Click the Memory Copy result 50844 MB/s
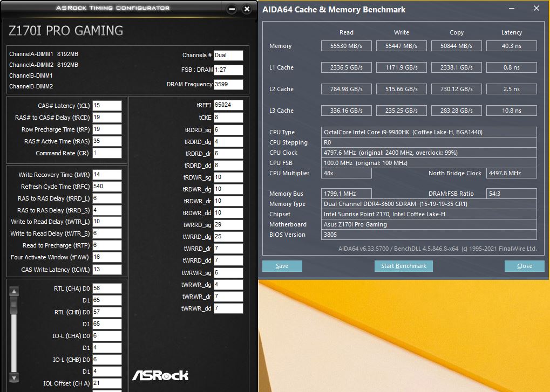This screenshot has height=392, width=550. 456,46
